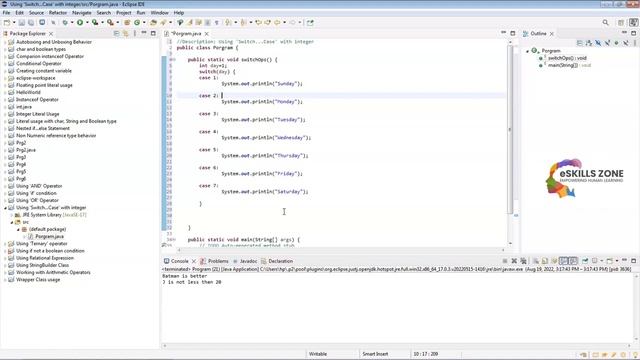Toggle Hide Non-Public Members in Outline
This screenshot has width=640, height=360.
pos(616,42)
